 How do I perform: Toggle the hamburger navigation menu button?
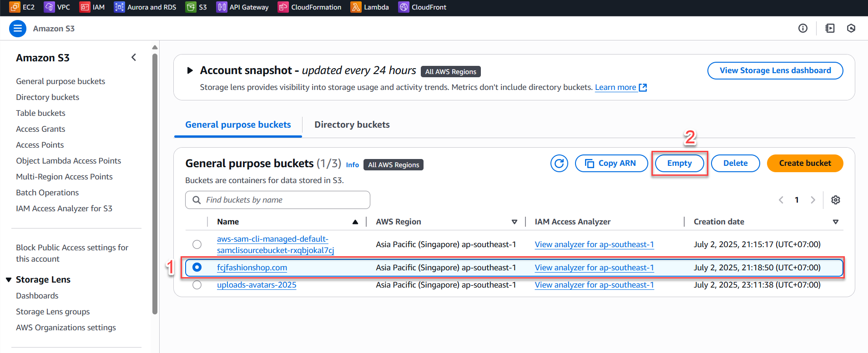18,29
